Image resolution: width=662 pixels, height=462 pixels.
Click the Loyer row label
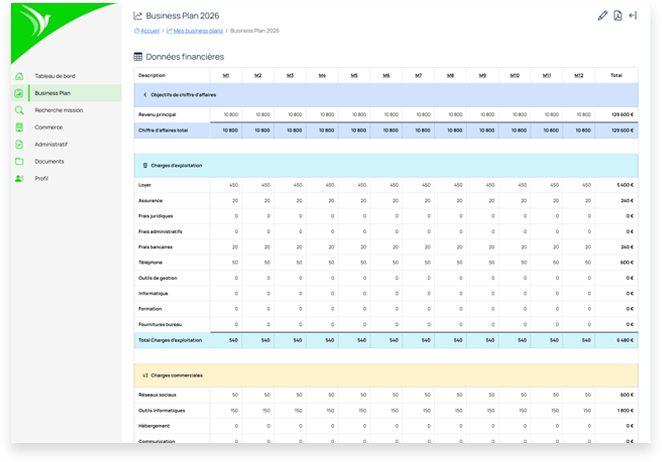pos(145,185)
